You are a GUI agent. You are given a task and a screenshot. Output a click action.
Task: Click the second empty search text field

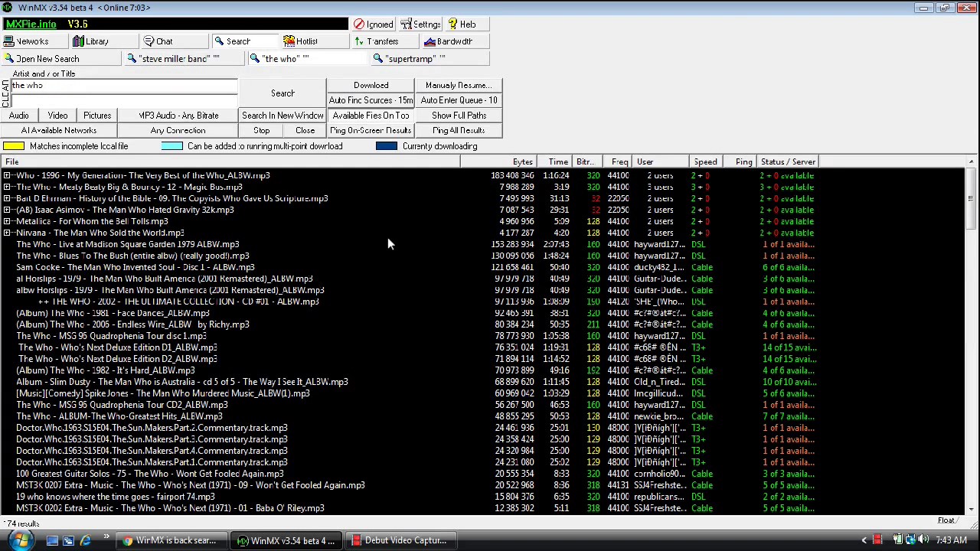tap(124, 100)
